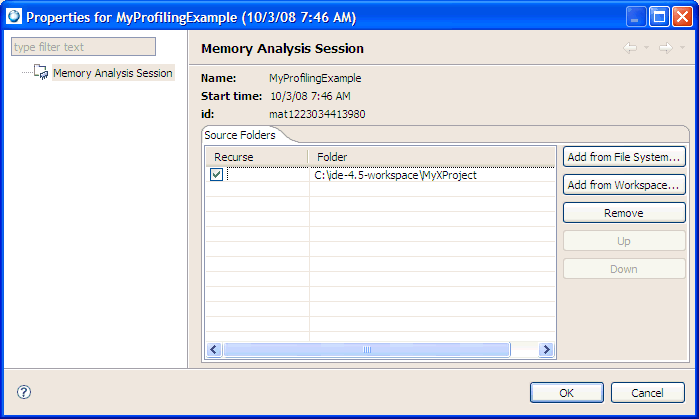699x419 pixels.
Task: Click the horizontal scrollbar thumb in table
Action: 370,349
